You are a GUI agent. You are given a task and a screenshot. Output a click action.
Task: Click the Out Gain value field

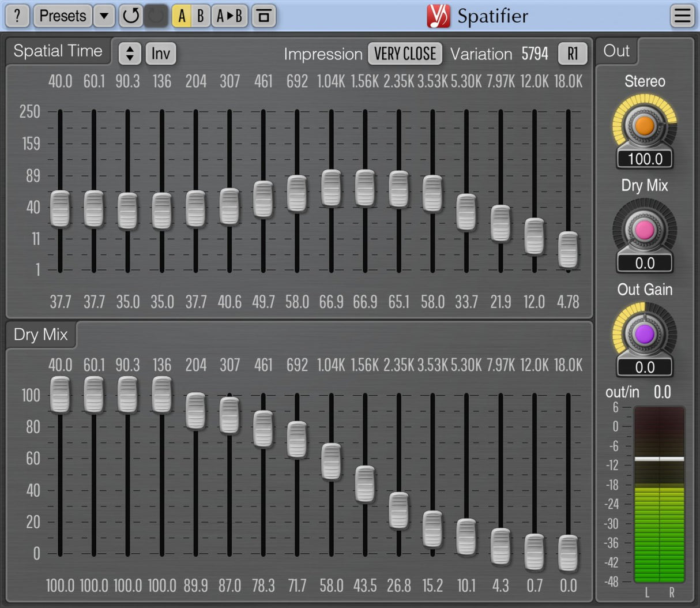point(645,367)
